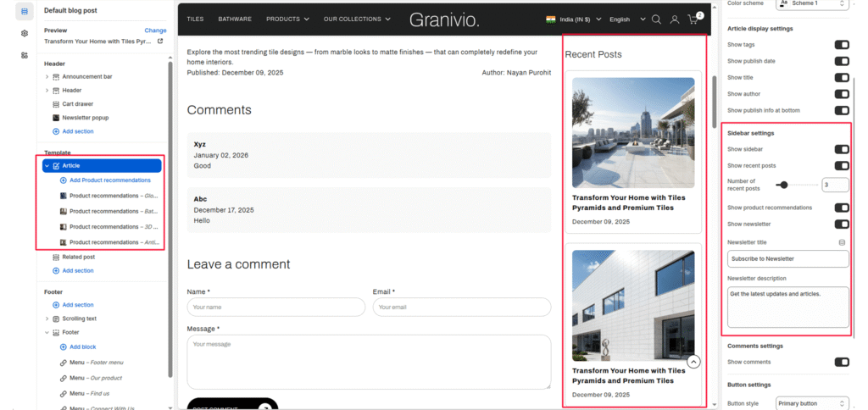Collapse the Article section in the tree
Viewport: 868px width, 410px height.
[47, 166]
